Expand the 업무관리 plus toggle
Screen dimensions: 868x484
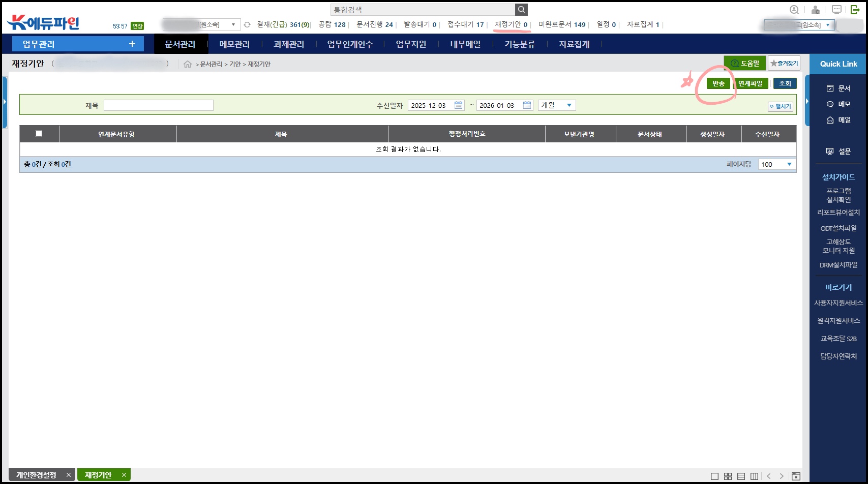pyautogui.click(x=132, y=44)
